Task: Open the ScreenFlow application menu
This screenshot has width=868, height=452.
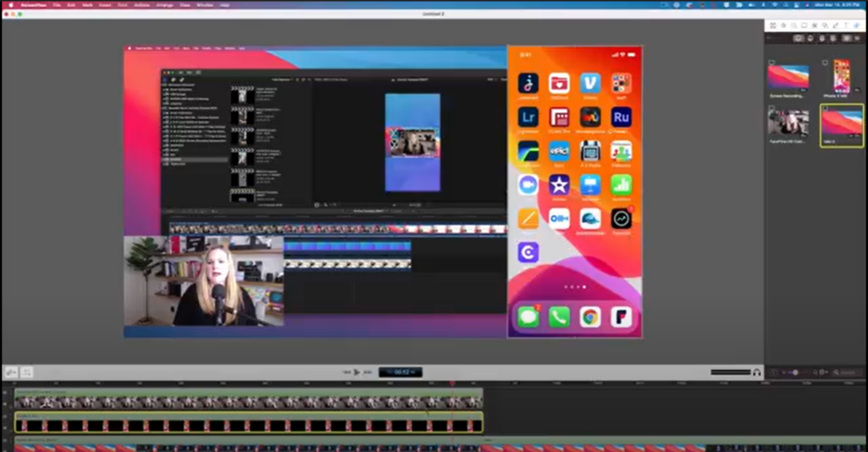Action: click(33, 5)
